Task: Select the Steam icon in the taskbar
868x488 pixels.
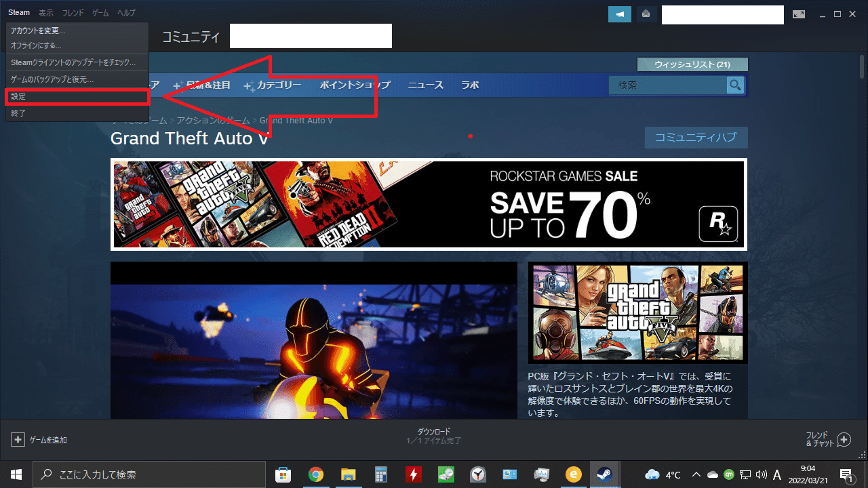Action: 604,474
